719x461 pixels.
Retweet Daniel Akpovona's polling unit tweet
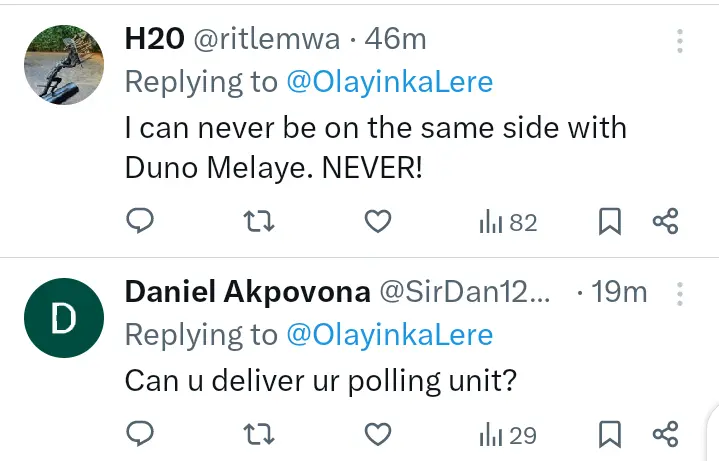coord(259,434)
